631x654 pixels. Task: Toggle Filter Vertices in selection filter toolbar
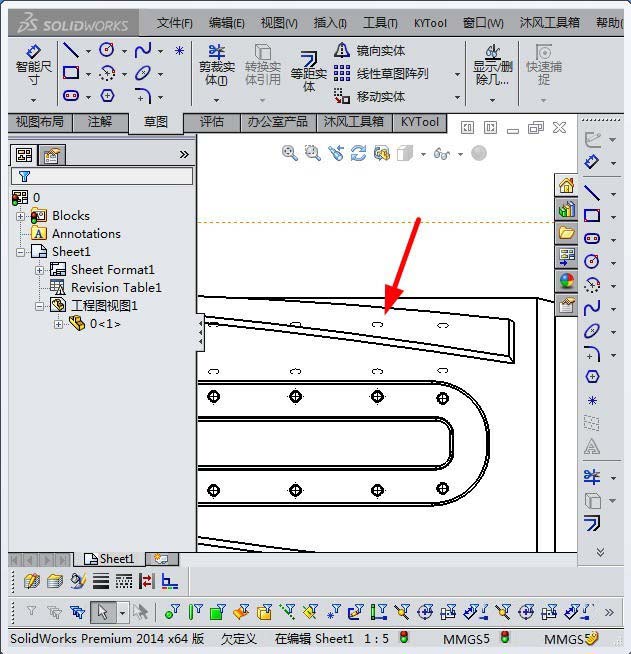pyautogui.click(x=172, y=612)
